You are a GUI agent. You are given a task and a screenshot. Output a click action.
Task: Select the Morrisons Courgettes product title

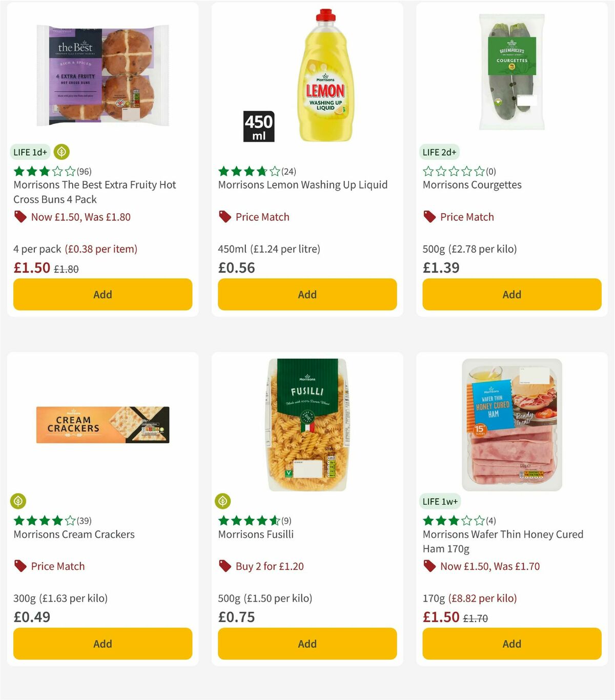(471, 184)
